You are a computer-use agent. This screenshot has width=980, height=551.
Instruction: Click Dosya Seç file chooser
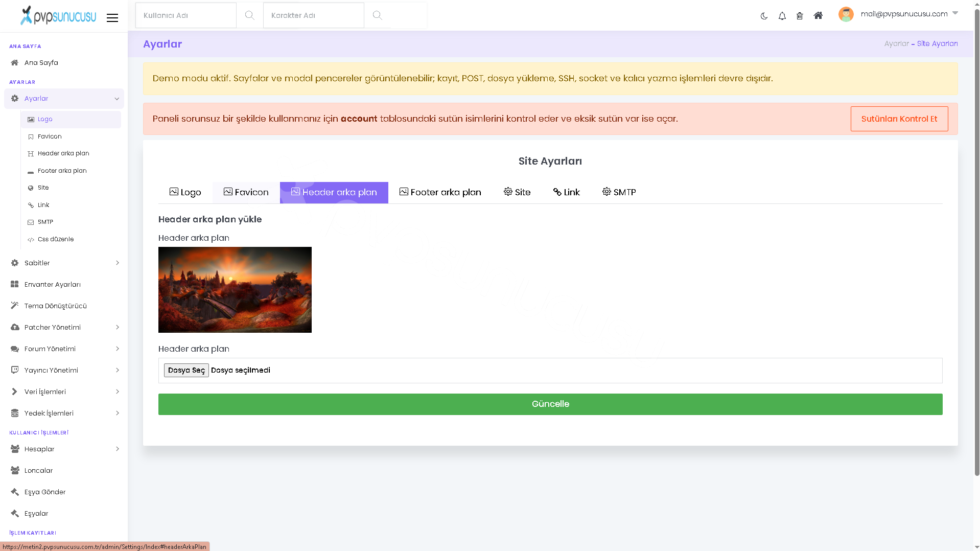point(186,371)
